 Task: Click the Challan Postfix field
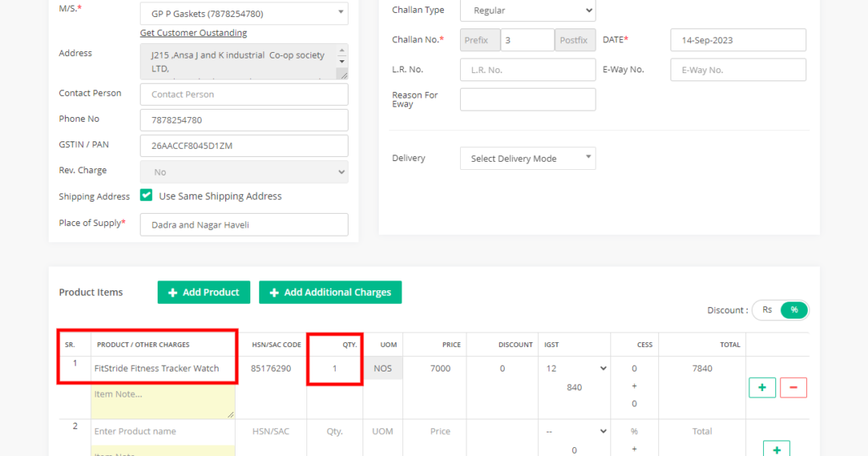(575, 40)
